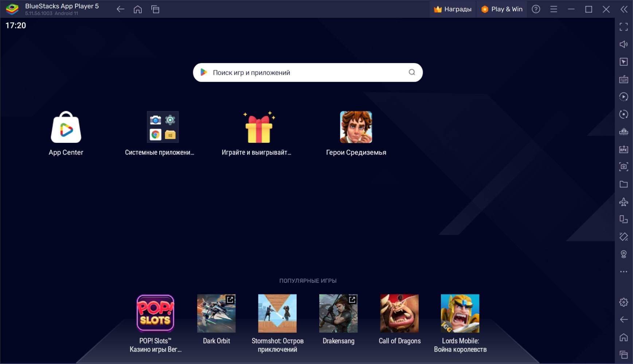Take a screenshot with sidebar camera icon
This screenshot has width=633, height=364.
click(x=624, y=167)
